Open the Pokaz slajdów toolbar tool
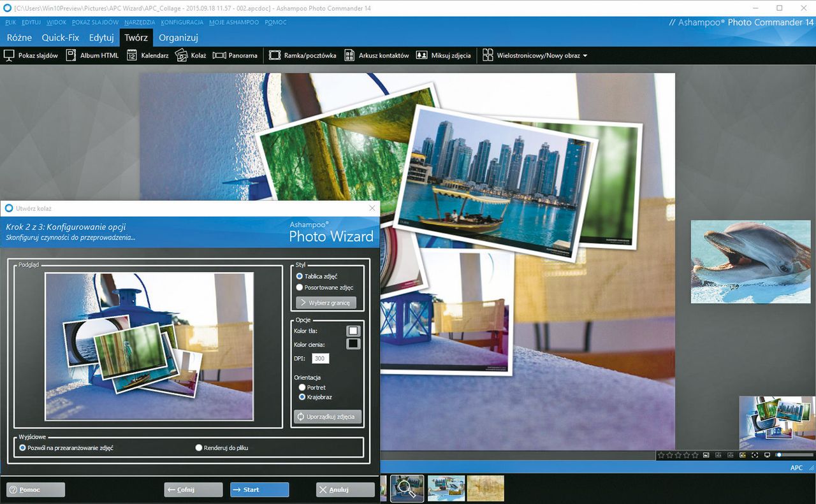Image resolution: width=816 pixels, height=504 pixels. point(31,55)
